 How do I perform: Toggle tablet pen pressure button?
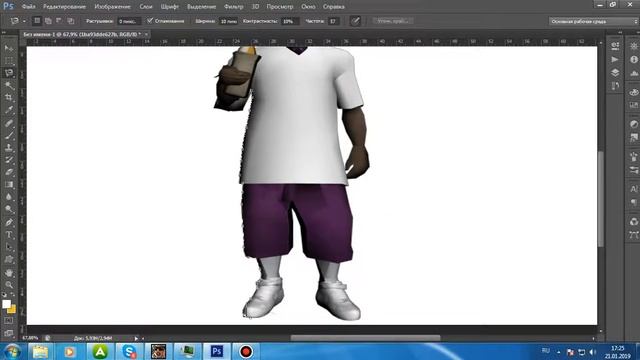click(x=355, y=21)
